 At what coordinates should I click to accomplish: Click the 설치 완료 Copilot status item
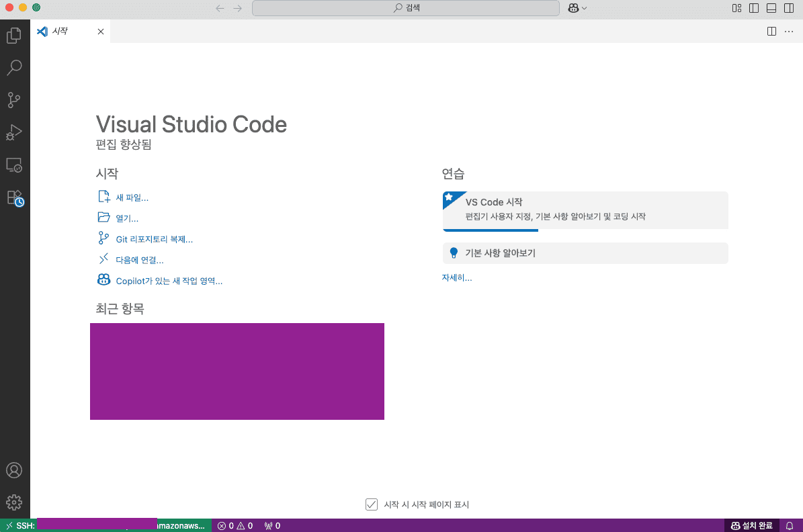tap(752, 526)
